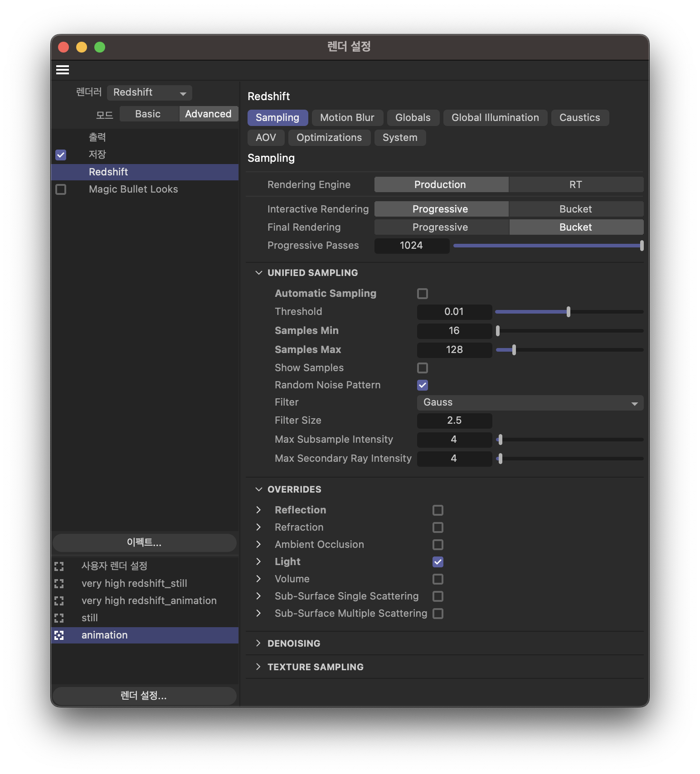This screenshot has width=700, height=774.
Task: Click the 렌더 설정... button
Action: click(145, 696)
